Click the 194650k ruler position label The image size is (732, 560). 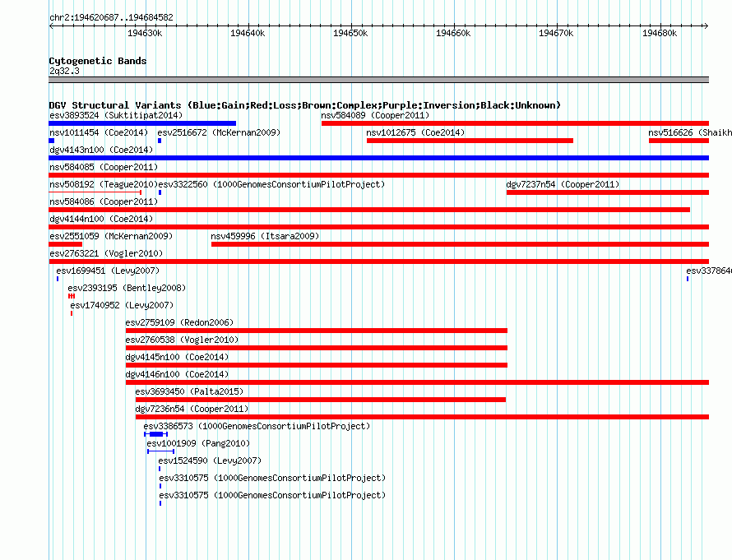(x=350, y=33)
